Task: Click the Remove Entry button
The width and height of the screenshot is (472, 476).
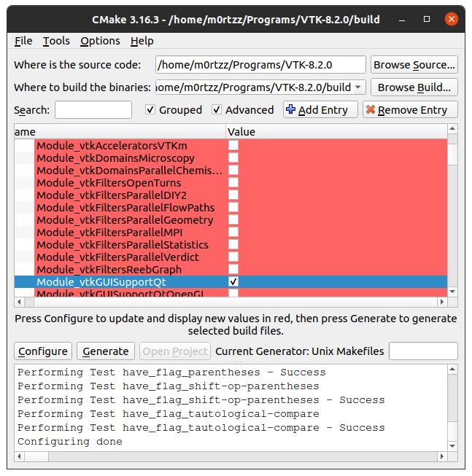Action: 410,109
